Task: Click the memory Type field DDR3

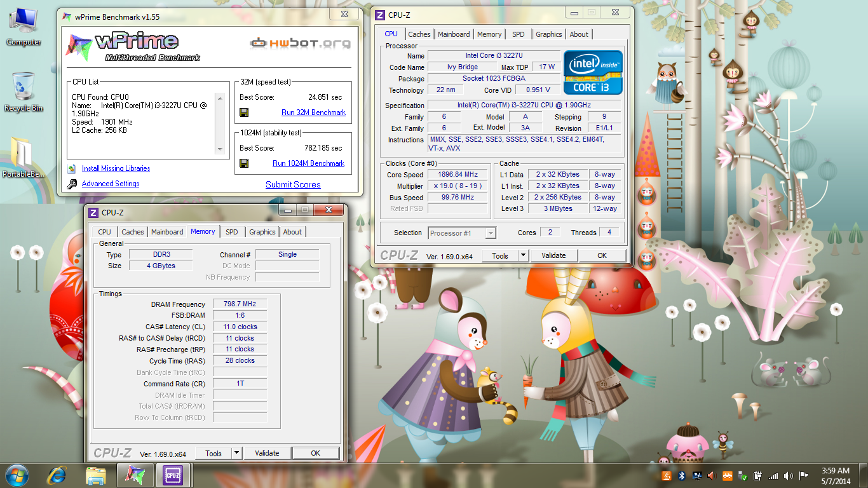Action: coord(161,254)
